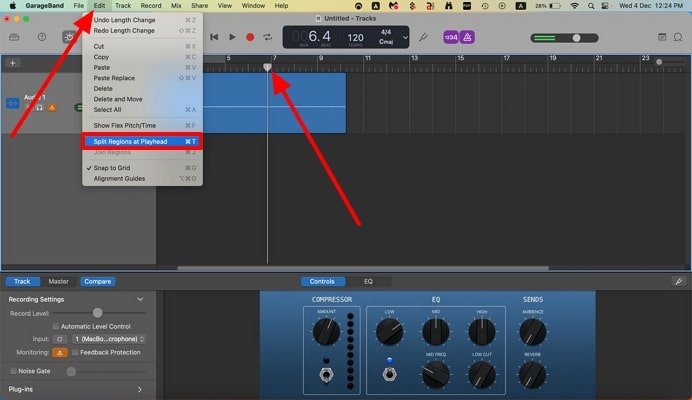Choose Undo Length Change

142,20
